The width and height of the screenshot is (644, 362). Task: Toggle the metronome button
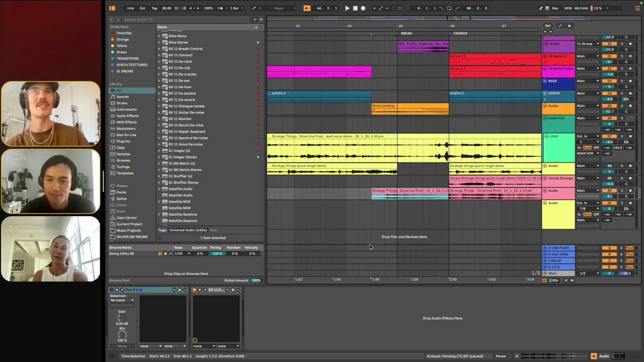pos(220,8)
